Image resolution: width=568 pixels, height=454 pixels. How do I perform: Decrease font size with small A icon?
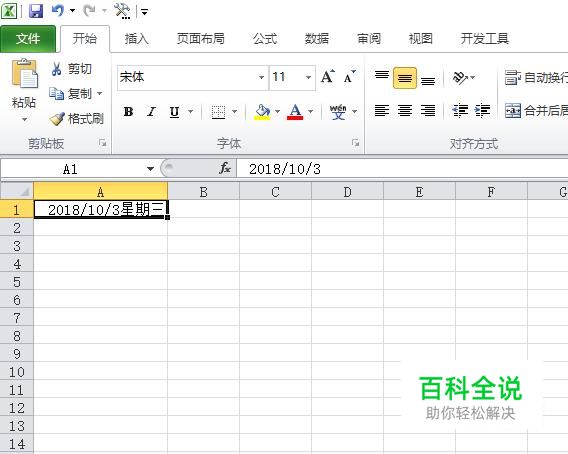point(350,76)
